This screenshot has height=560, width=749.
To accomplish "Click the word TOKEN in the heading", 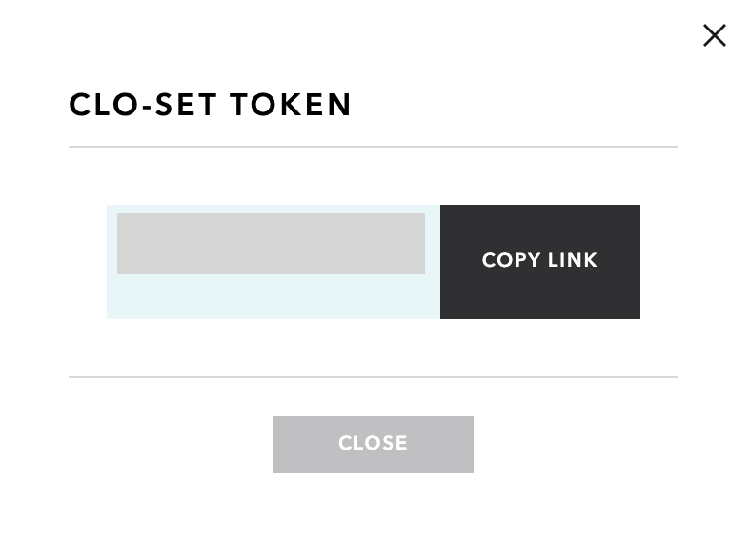I will point(291,105).
